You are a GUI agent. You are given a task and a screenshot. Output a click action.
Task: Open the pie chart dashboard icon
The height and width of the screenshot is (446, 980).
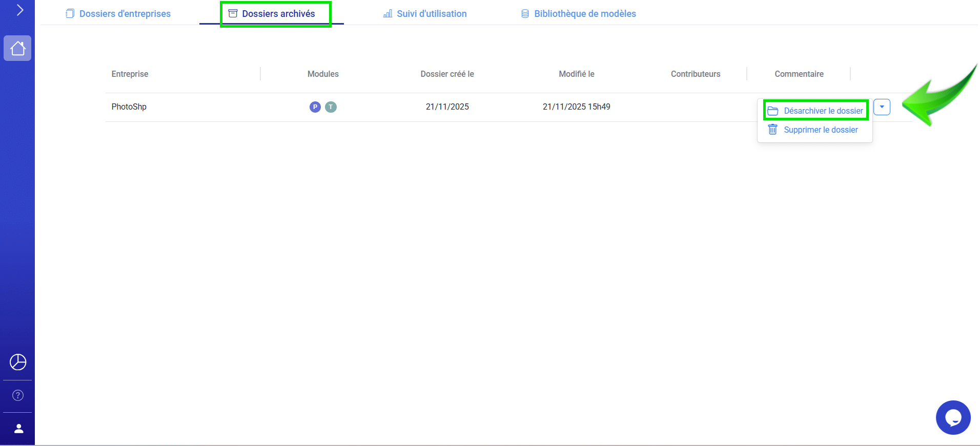point(18,362)
